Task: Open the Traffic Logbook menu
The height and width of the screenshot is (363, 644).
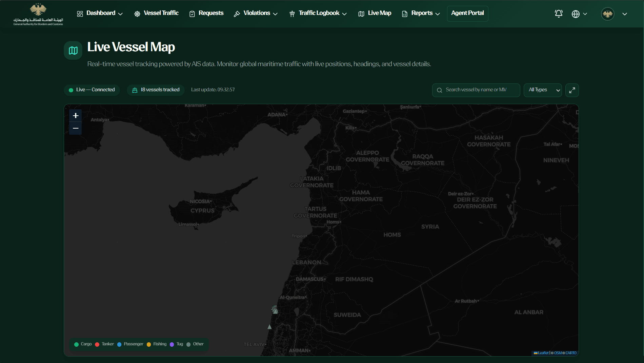Action: 318,14
